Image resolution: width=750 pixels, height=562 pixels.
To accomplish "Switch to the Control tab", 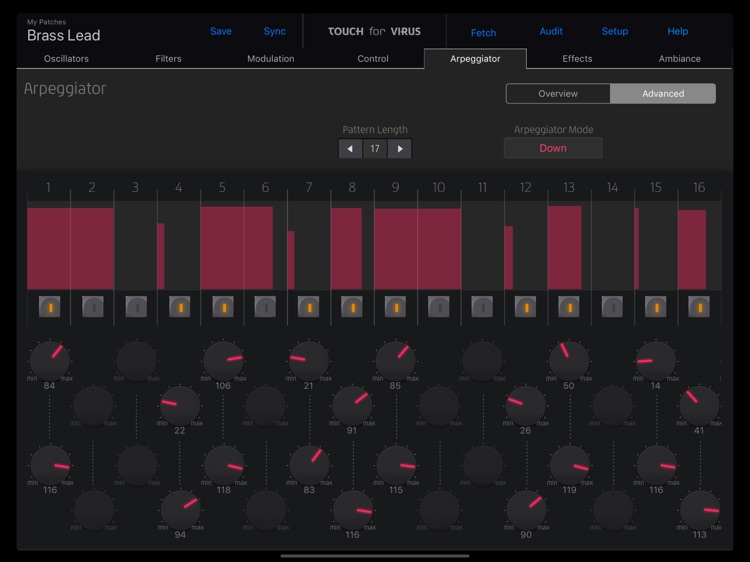I will click(373, 59).
